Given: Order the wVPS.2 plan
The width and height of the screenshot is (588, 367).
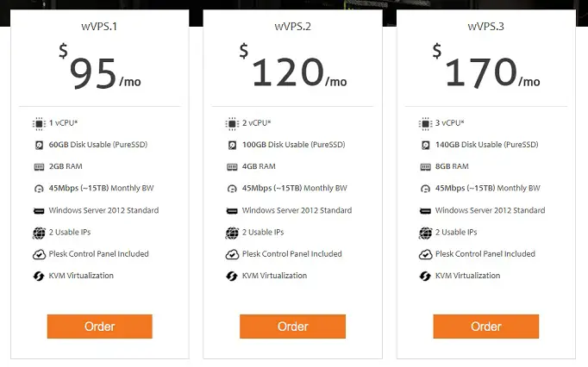Looking at the screenshot, I should point(292,327).
